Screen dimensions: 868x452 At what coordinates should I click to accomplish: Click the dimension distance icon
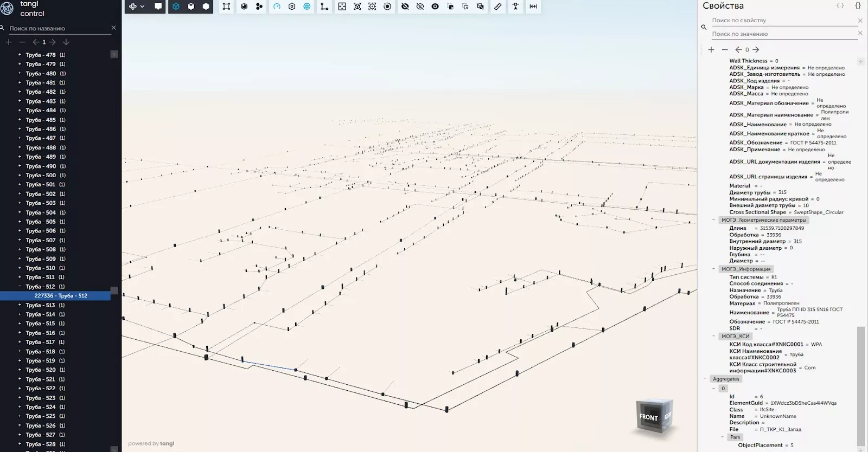(x=533, y=7)
